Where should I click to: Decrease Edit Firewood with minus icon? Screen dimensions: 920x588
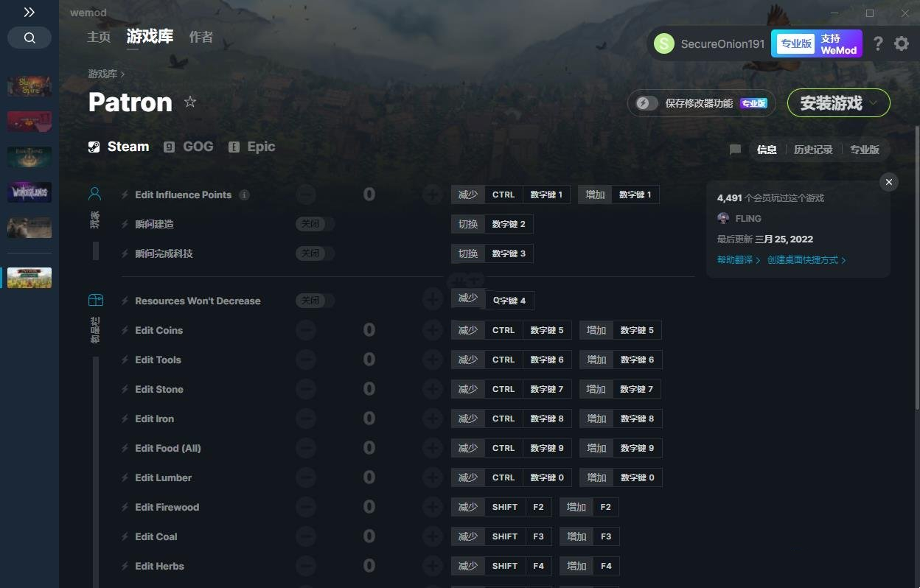click(306, 507)
